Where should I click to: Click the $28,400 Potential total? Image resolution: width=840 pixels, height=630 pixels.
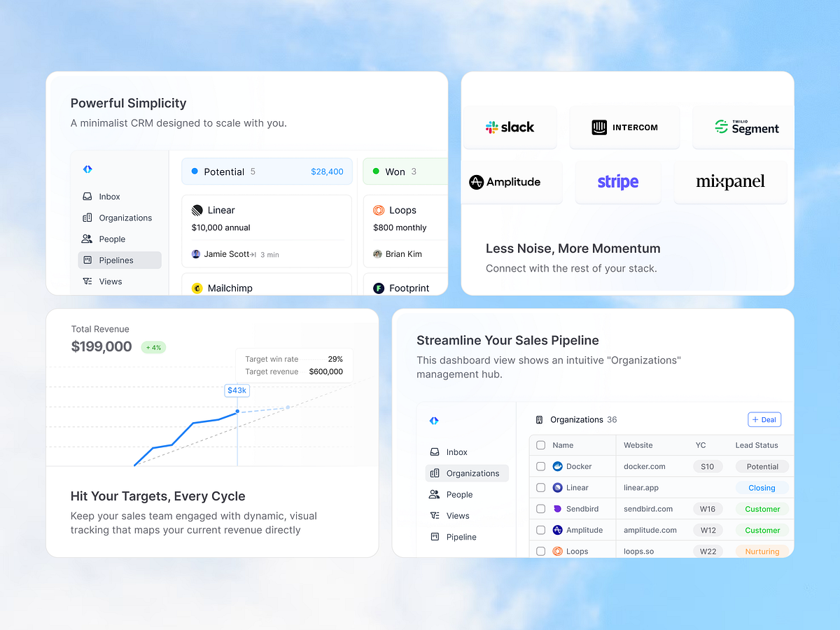[327, 171]
